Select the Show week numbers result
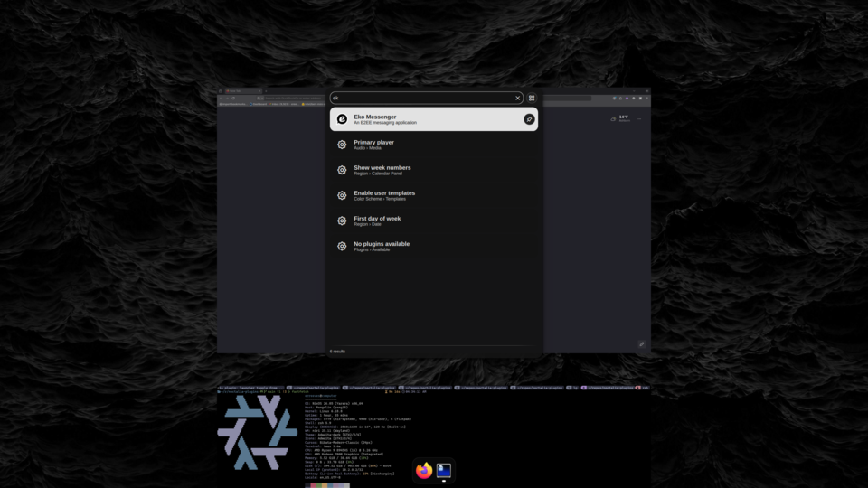 click(x=433, y=170)
